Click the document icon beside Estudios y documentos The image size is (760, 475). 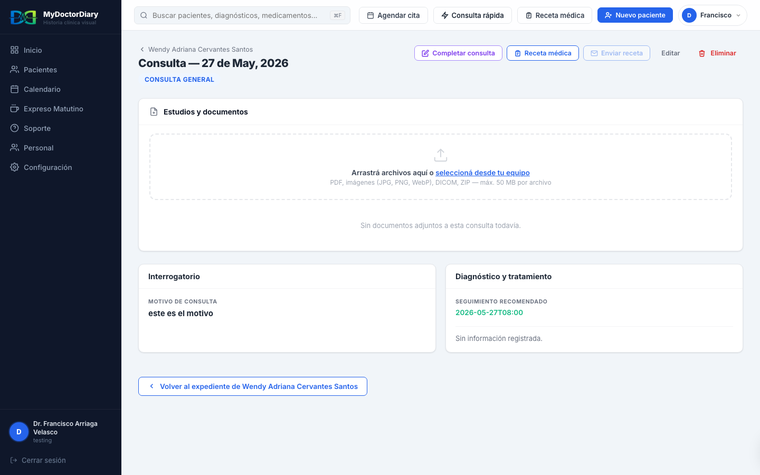(154, 112)
